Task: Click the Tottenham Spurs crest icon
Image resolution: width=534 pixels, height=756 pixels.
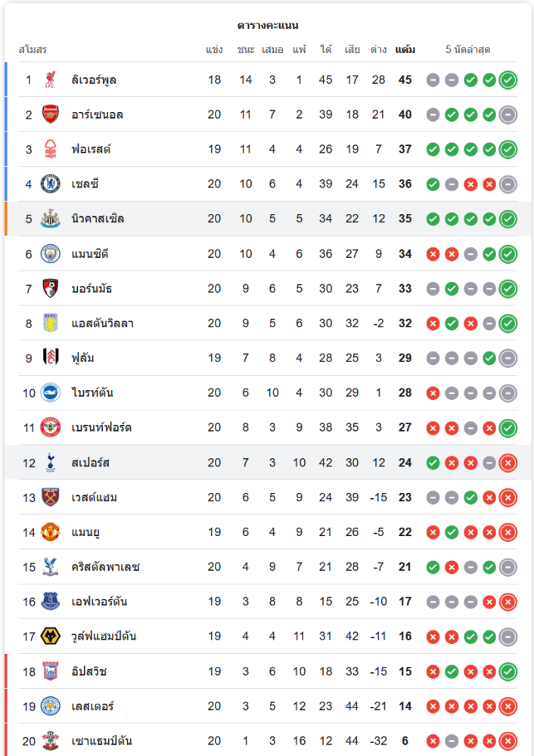Action: coord(51,462)
